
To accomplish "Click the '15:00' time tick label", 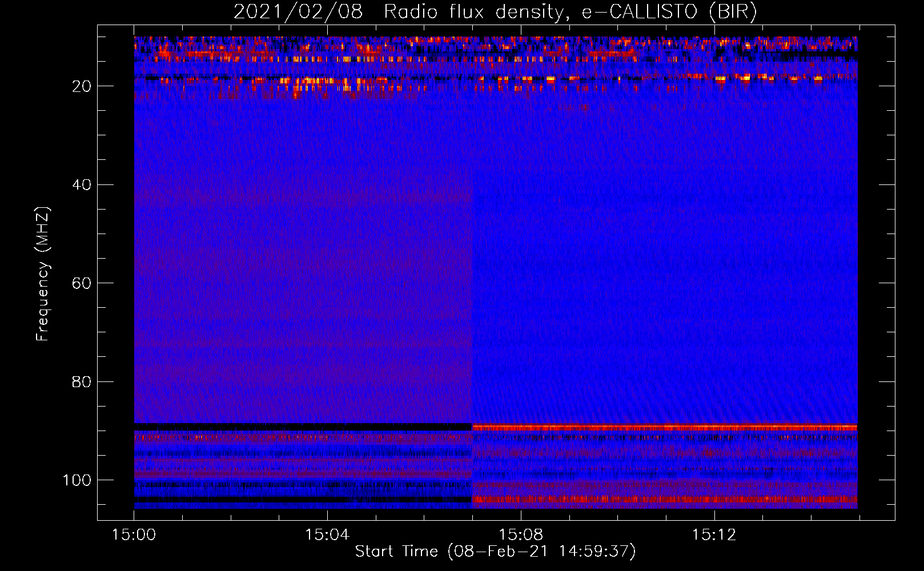I will point(134,534).
